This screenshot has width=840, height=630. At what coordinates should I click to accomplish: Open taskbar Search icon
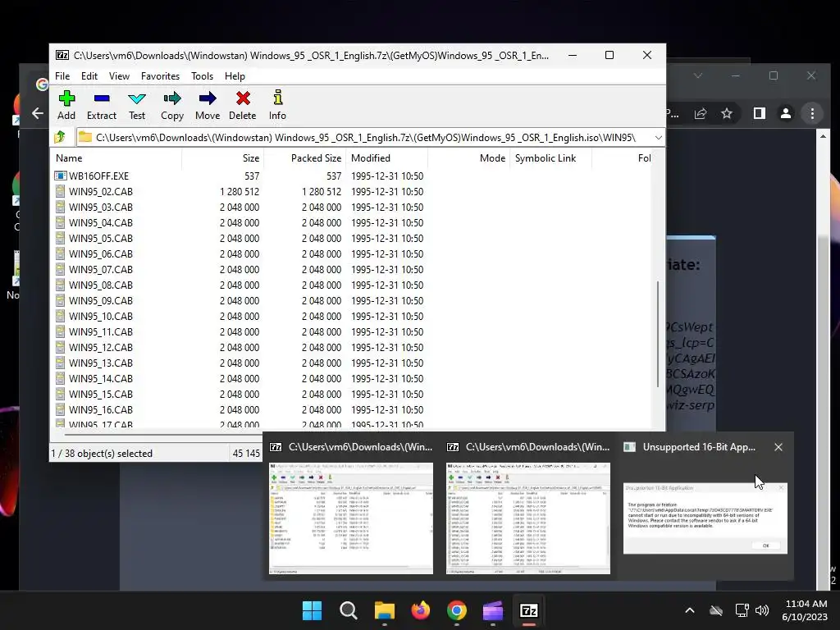coord(348,610)
